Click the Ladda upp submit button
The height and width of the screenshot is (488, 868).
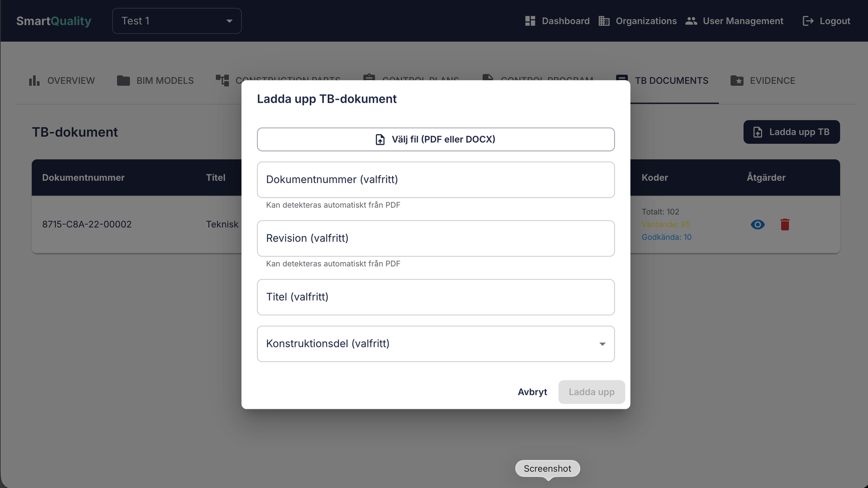click(591, 392)
